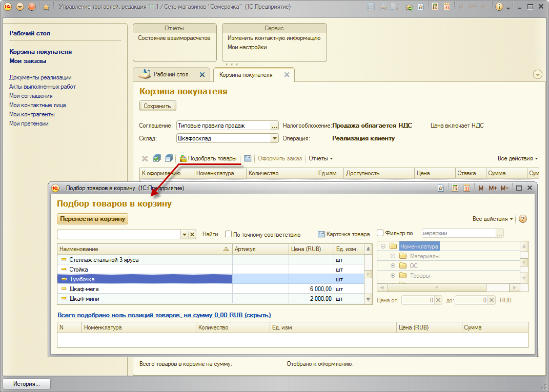Open the round panel menu arrow beside the tabs
The width and height of the screenshot is (549, 392).
pos(537,74)
